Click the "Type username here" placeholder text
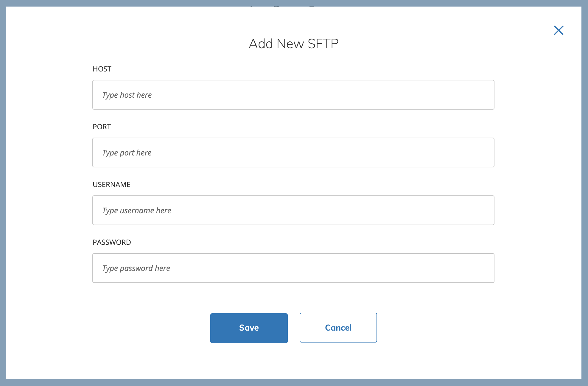The height and width of the screenshot is (386, 588). [137, 211]
